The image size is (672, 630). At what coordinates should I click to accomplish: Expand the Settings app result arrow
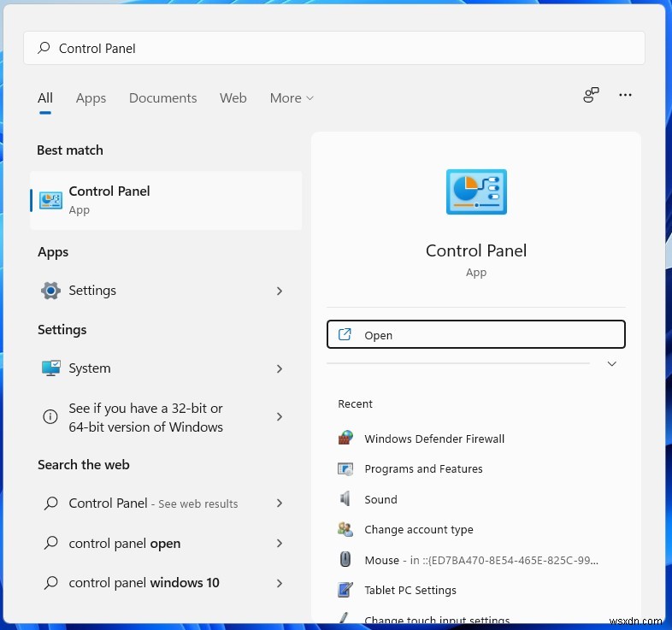tap(280, 291)
